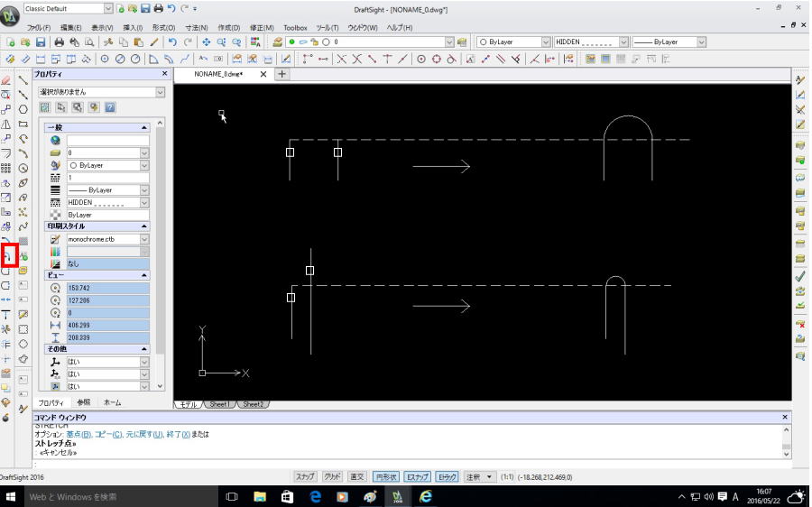Open File Explorer from the taskbar
812x507 pixels.
pos(260,497)
